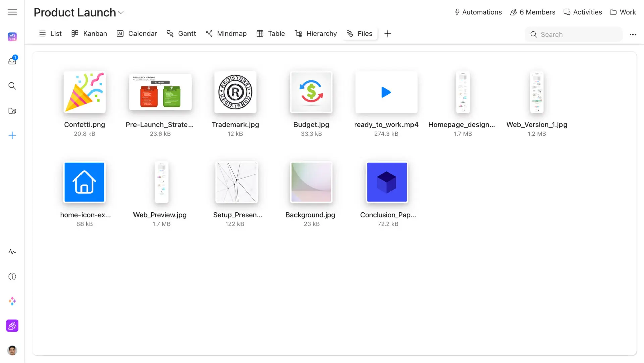The image size is (644, 363).
Task: Open the Activities panel icon
Action: tap(567, 12)
